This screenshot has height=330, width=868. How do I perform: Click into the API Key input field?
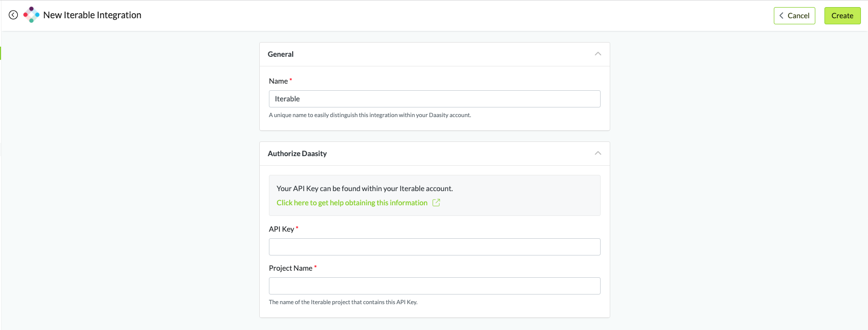(434, 247)
